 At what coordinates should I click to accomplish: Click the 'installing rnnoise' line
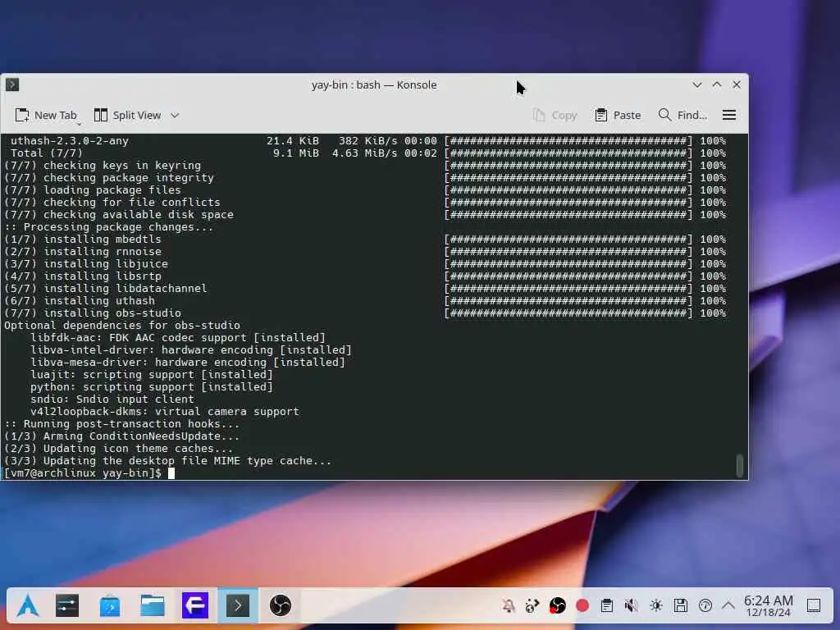click(x=83, y=251)
